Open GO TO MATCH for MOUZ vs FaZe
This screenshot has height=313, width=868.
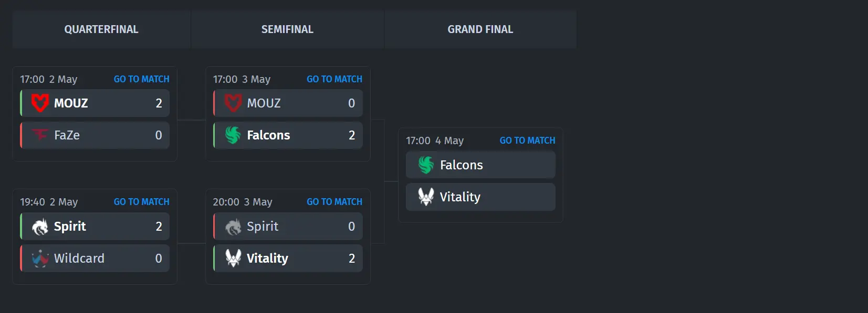142,79
